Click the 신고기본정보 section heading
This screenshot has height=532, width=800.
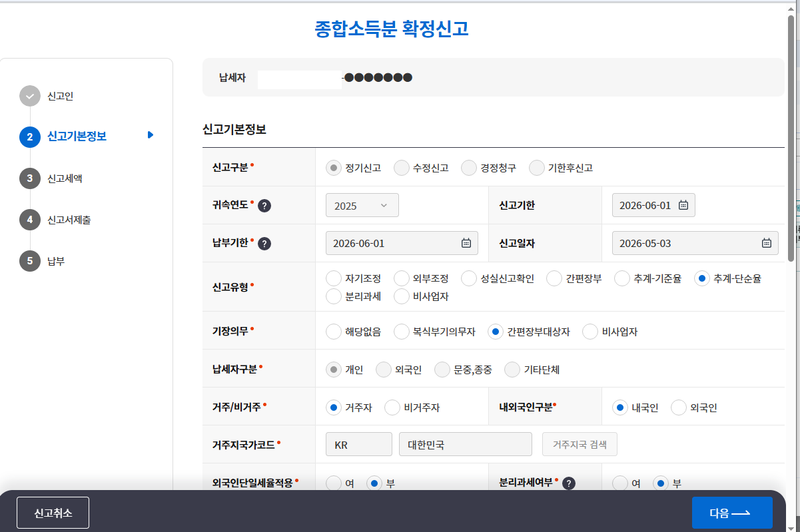pos(234,130)
